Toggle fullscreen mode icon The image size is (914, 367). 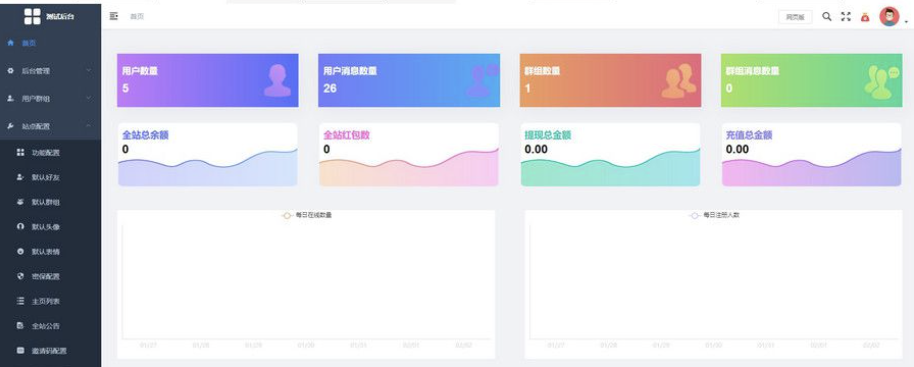[846, 16]
